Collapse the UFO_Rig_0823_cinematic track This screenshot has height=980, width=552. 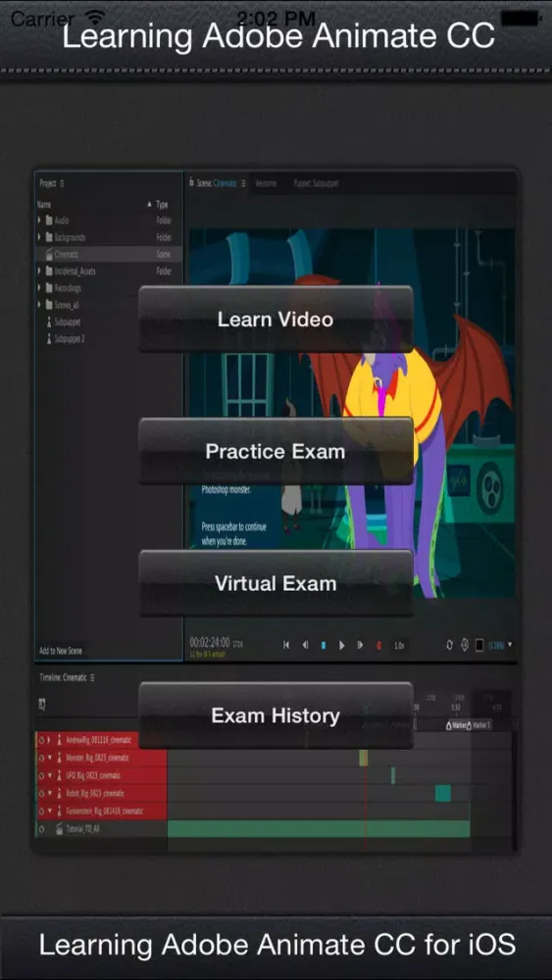49,775
